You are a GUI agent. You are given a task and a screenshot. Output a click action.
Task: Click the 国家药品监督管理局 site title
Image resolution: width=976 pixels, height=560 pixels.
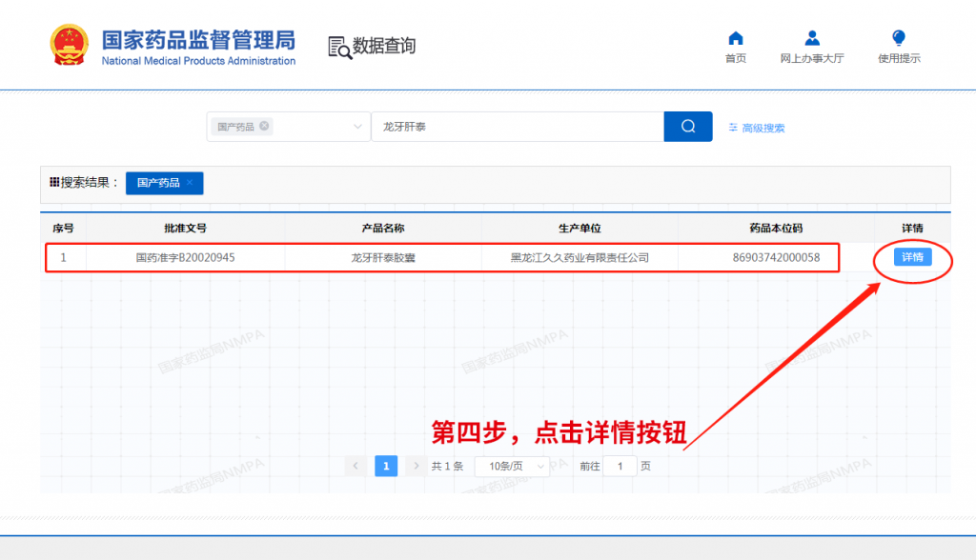[x=198, y=40]
